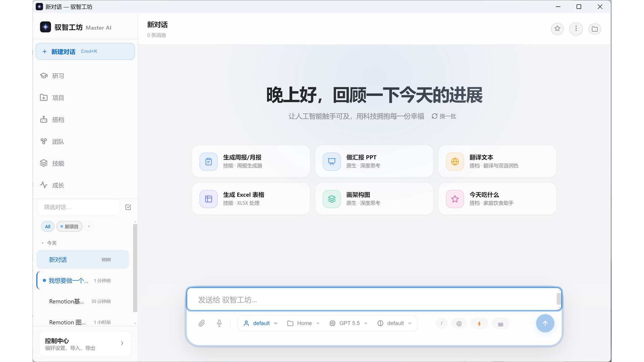Click the pink star icon on 今天吃什么 card
Viewport: 644px width, 362px height.
click(x=455, y=199)
